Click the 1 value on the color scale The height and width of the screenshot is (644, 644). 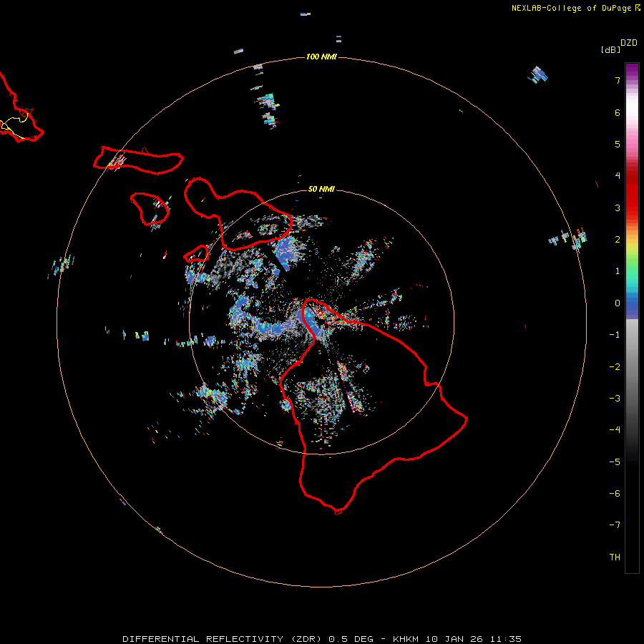[x=618, y=271]
